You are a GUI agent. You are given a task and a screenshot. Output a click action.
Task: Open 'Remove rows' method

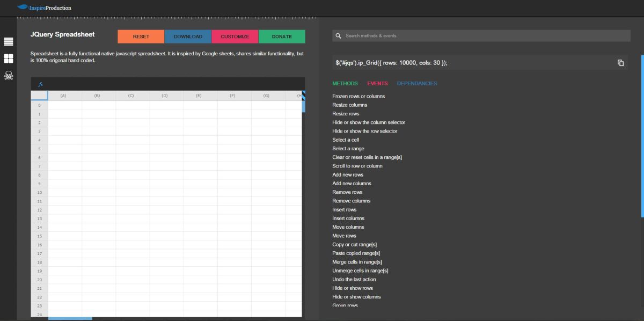point(347,192)
